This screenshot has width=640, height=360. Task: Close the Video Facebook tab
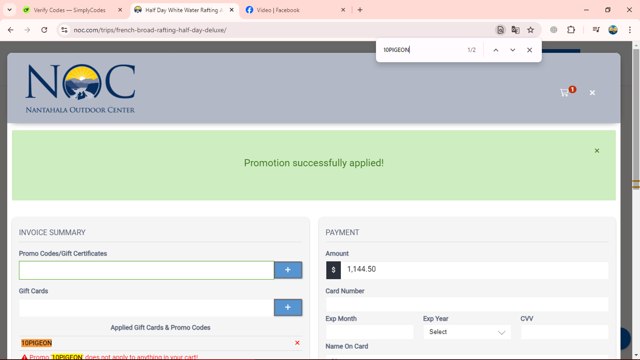[x=343, y=10]
